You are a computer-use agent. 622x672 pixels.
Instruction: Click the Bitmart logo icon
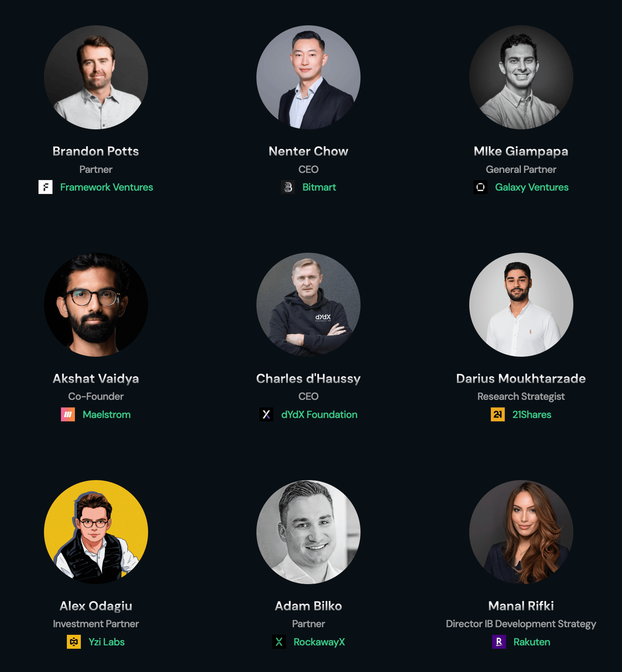[x=288, y=187]
